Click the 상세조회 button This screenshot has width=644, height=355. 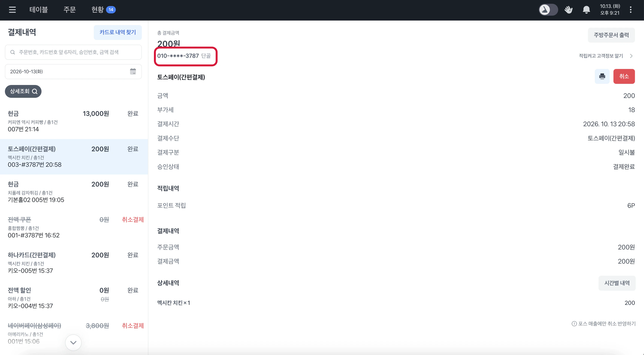point(23,91)
